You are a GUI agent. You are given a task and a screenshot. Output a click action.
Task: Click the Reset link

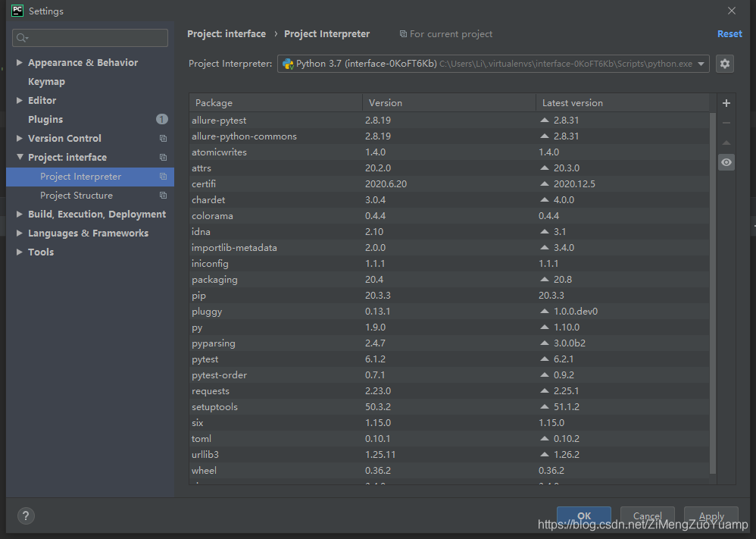729,34
